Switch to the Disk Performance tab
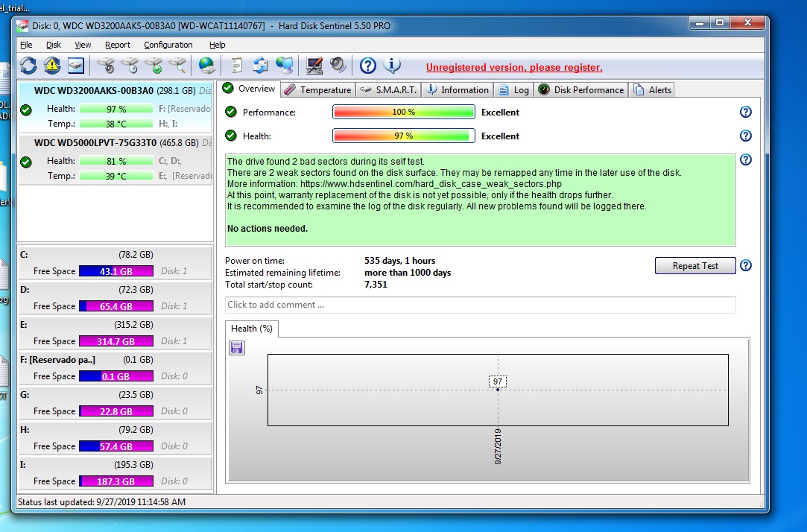This screenshot has height=532, width=807. [x=581, y=90]
